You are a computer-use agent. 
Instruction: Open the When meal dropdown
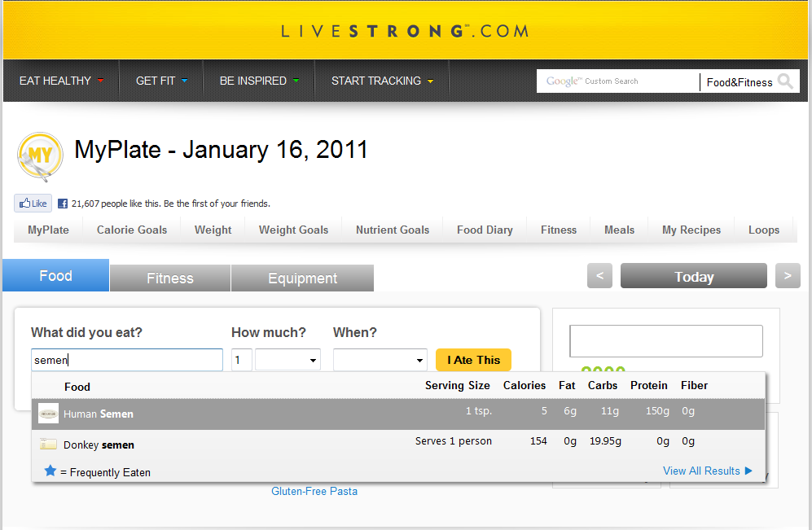point(380,360)
